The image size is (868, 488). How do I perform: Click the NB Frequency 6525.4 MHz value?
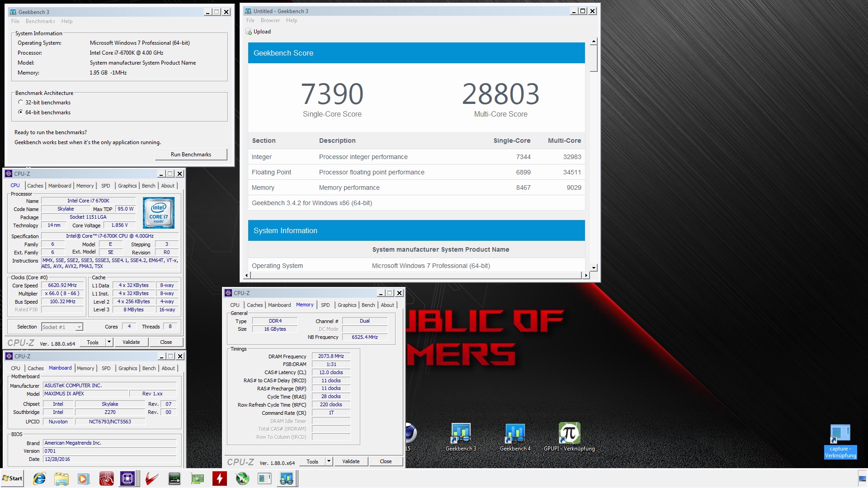pos(364,337)
